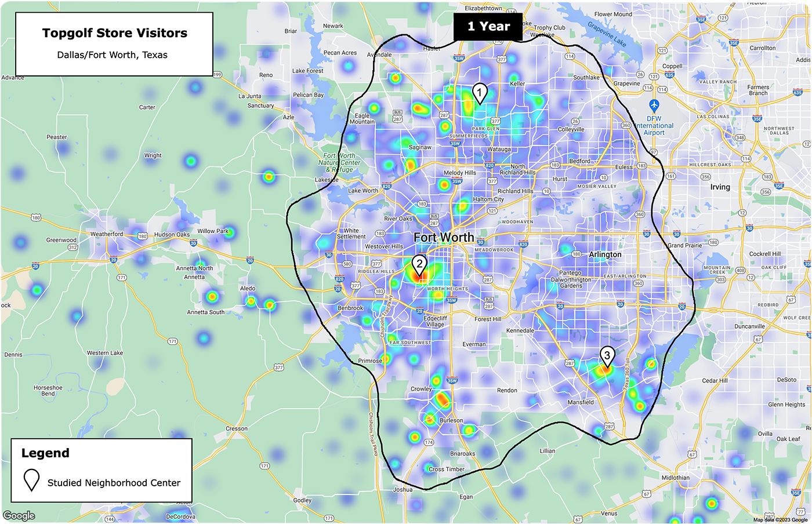Viewport: 812px width, 524px height.
Task: Click the Everman label
Action: coord(474,344)
